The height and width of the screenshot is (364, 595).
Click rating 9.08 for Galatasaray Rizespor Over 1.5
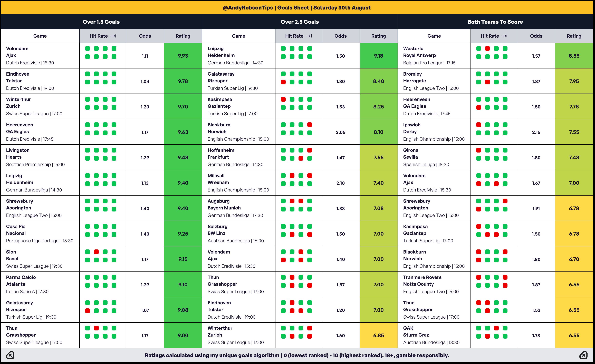coord(183,310)
